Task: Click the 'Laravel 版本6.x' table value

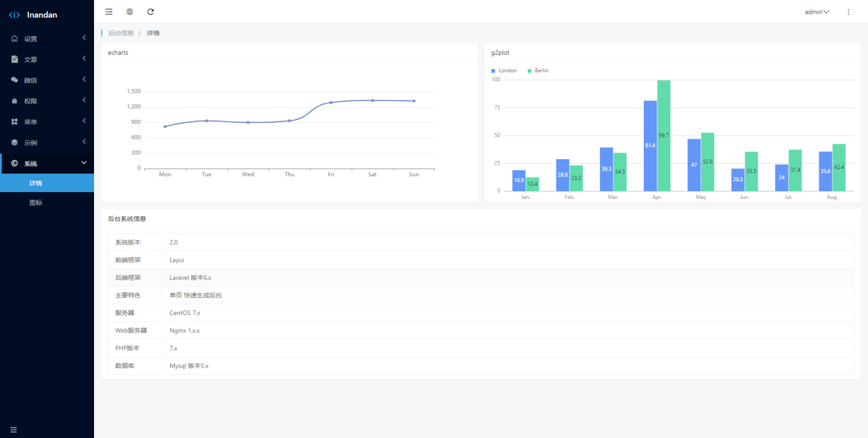Action: click(190, 277)
